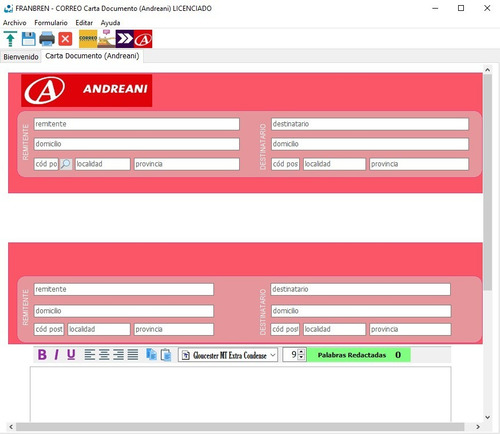The height and width of the screenshot is (434, 500).
Task: Open the Gloucester MT font dropdown
Action: (x=228, y=355)
